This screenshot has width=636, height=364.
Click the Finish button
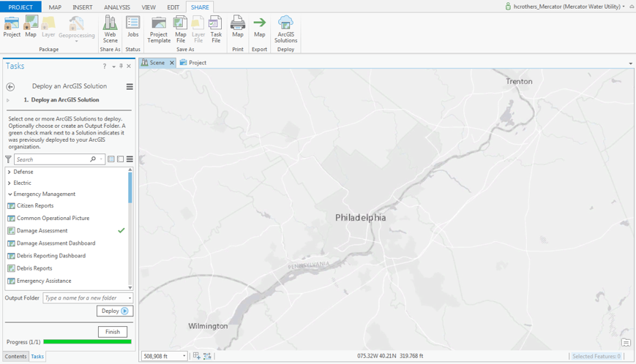tap(113, 332)
